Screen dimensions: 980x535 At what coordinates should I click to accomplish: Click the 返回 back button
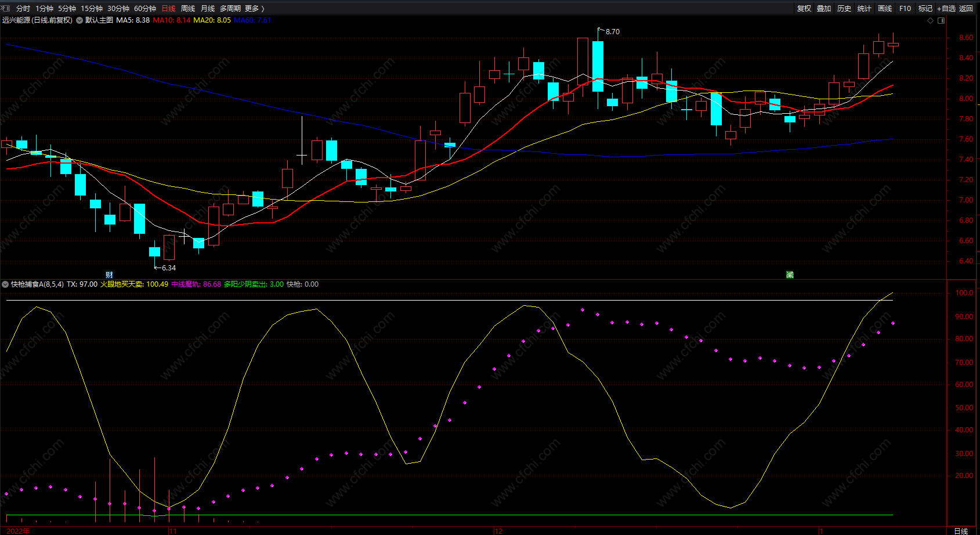[966, 8]
